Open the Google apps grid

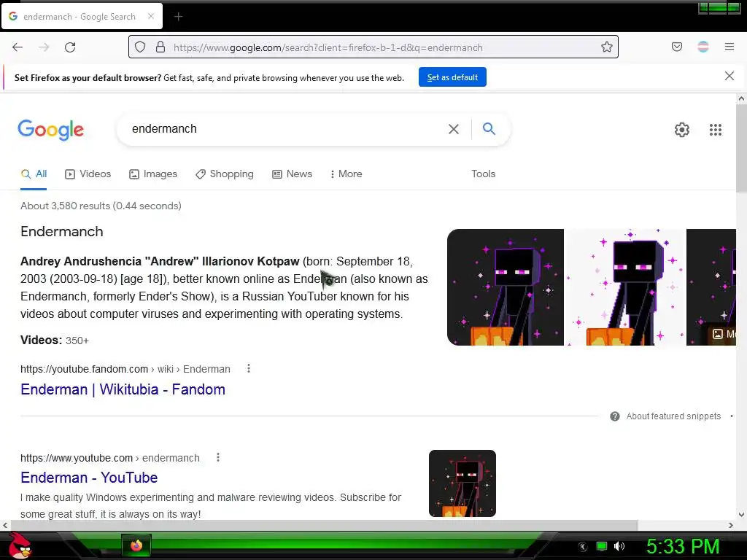click(715, 130)
